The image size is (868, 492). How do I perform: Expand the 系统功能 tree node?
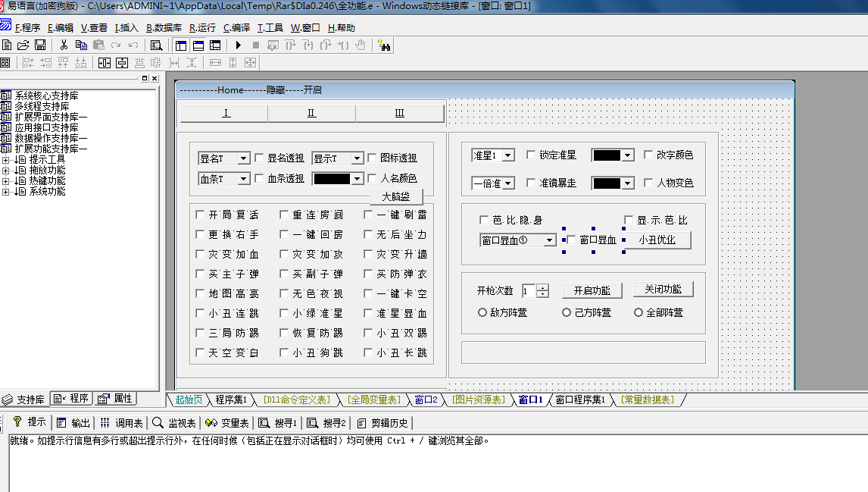(x=5, y=192)
